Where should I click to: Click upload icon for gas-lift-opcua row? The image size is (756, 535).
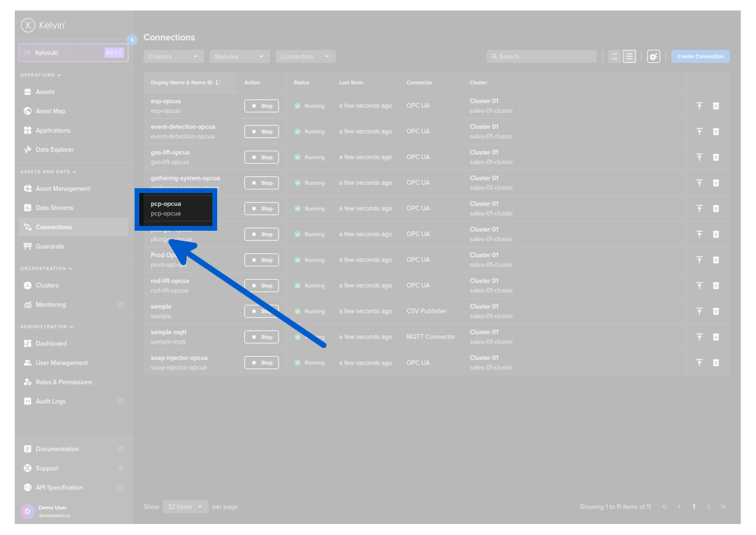click(x=699, y=157)
